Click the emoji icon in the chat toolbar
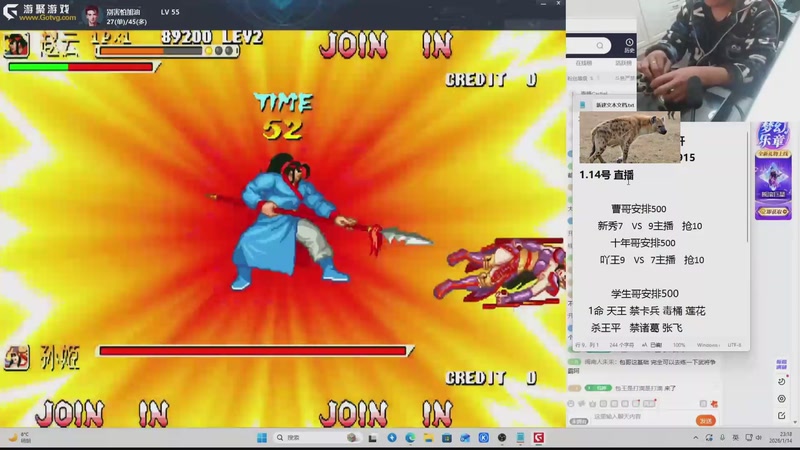Screen dimensions: 800x450 pos(571,404)
